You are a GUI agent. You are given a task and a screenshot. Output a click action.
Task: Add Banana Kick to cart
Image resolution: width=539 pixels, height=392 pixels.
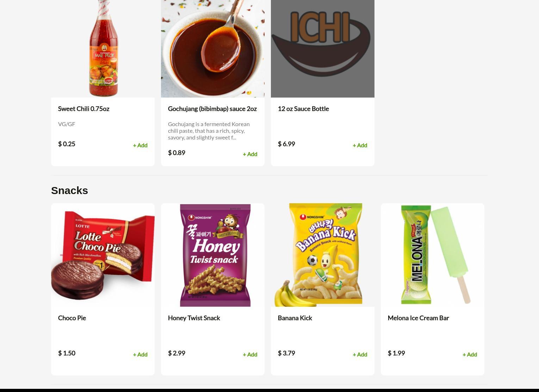pos(360,354)
